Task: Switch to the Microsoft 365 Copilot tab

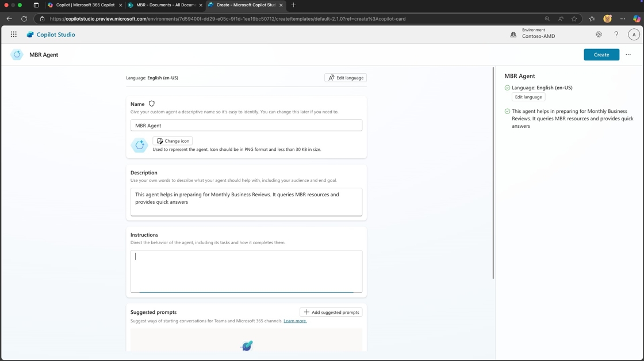Action: point(85,5)
